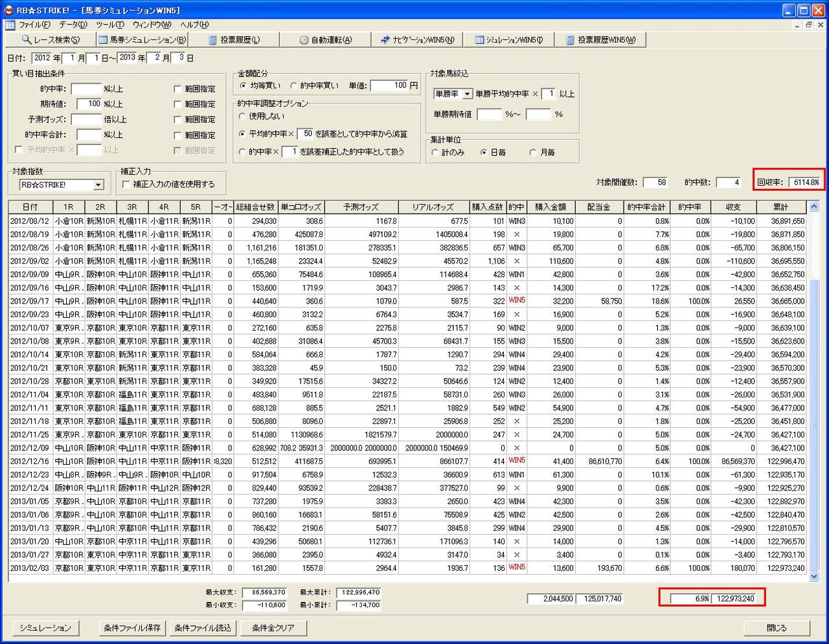Click the シミュレーション button at the bottom
This screenshot has width=829, height=644.
click(x=45, y=628)
